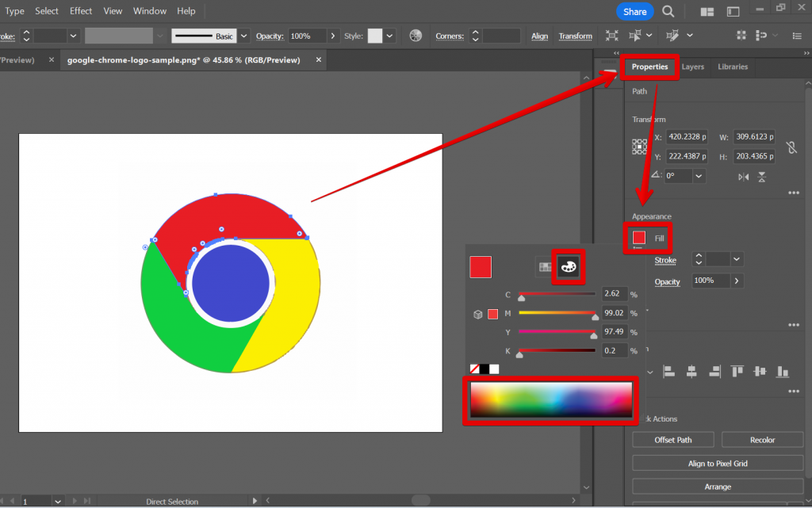Select the horizontal align center icon
This screenshot has height=508, width=812.
click(691, 372)
